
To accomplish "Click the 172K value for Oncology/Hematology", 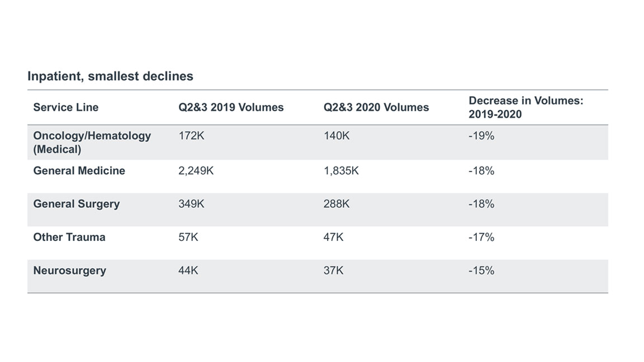I will (191, 136).
